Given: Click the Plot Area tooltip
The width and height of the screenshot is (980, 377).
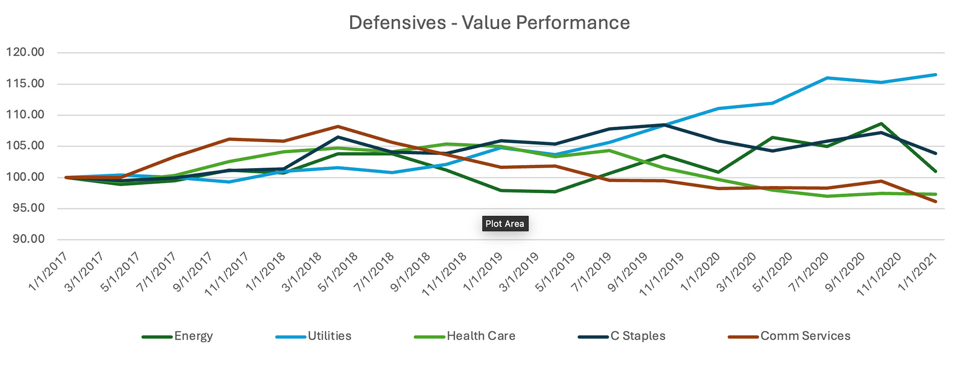Looking at the screenshot, I should (505, 224).
